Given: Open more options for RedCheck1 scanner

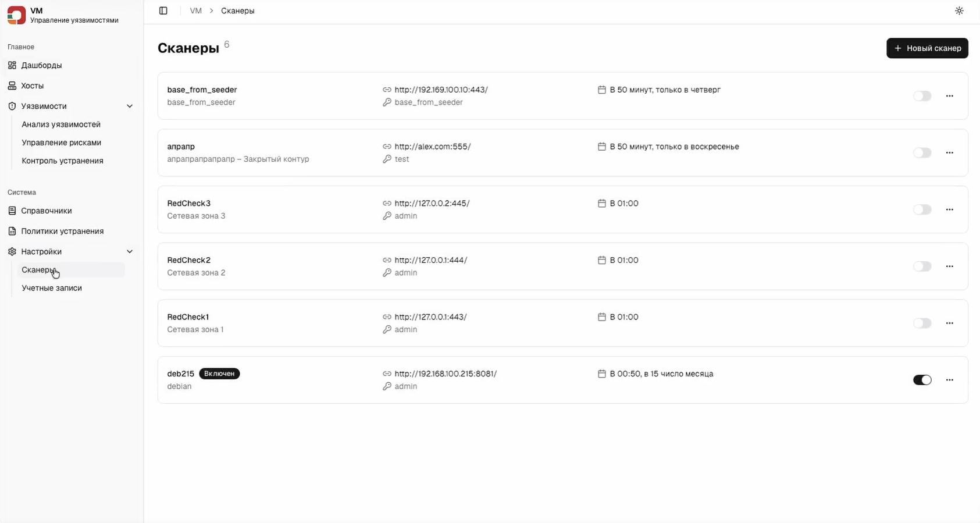Looking at the screenshot, I should pos(950,323).
